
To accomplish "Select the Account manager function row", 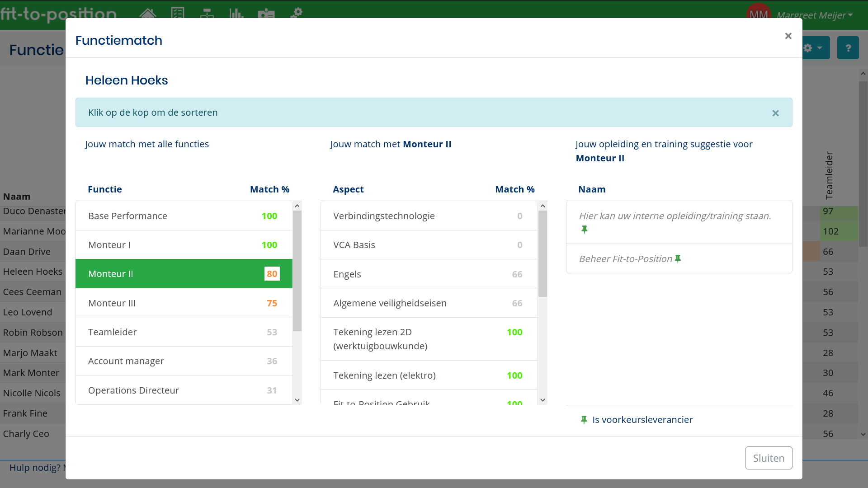I will point(184,361).
